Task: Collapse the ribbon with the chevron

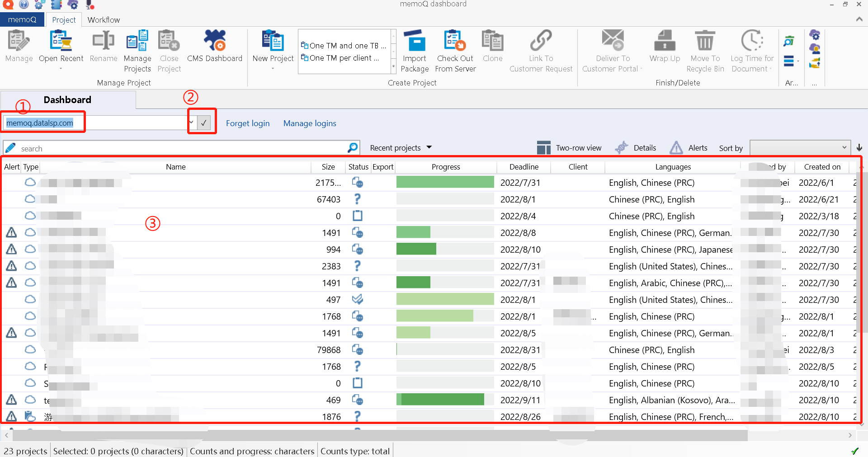Action: point(859,19)
